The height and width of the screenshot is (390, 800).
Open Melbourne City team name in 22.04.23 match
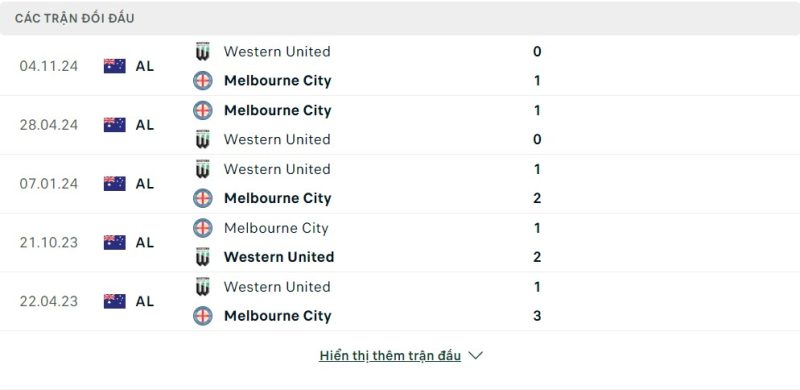point(278,316)
